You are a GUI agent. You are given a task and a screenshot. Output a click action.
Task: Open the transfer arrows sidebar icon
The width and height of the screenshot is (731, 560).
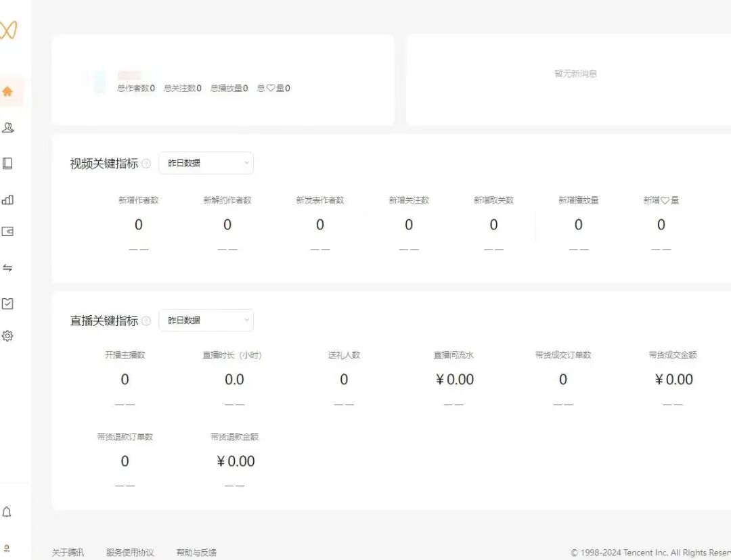coord(7,267)
